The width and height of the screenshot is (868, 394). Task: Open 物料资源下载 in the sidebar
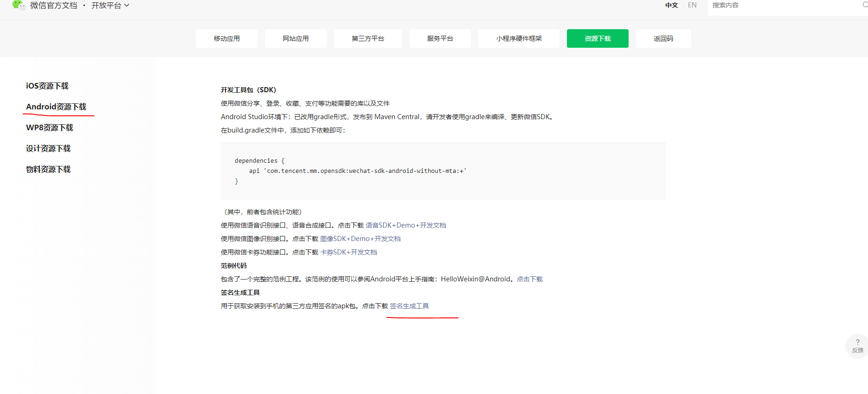48,169
